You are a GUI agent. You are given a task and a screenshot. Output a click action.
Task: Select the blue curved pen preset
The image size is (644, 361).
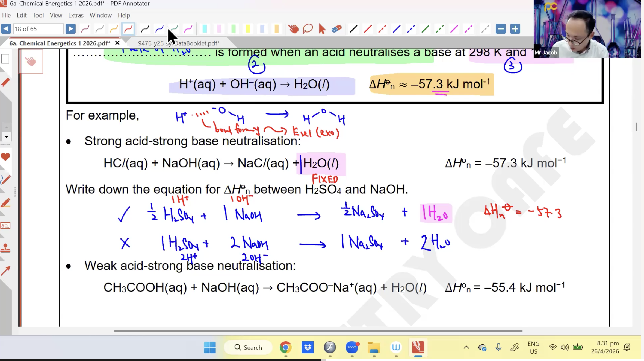pos(159,29)
